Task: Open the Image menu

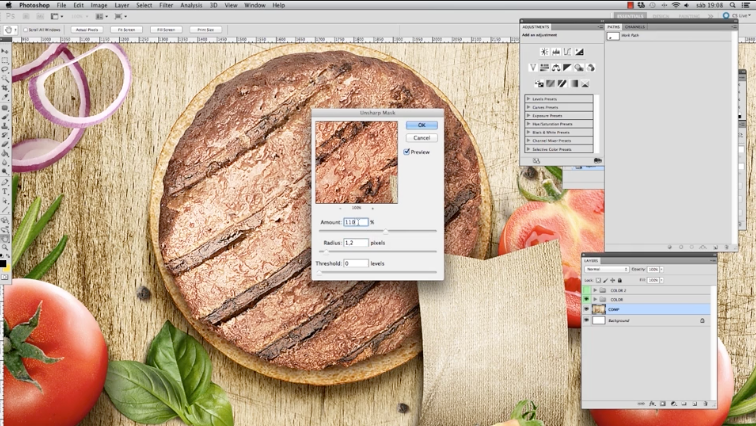Action: 99,5
